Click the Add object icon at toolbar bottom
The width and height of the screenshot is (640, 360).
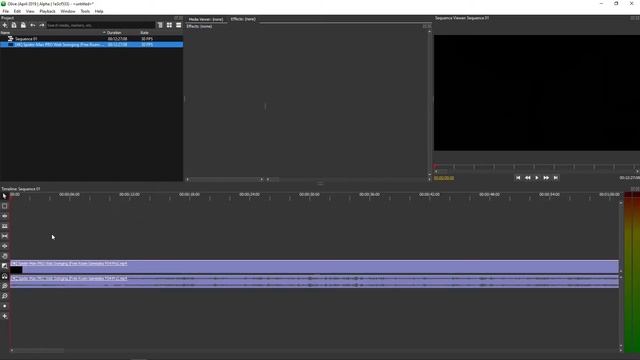pos(5,316)
